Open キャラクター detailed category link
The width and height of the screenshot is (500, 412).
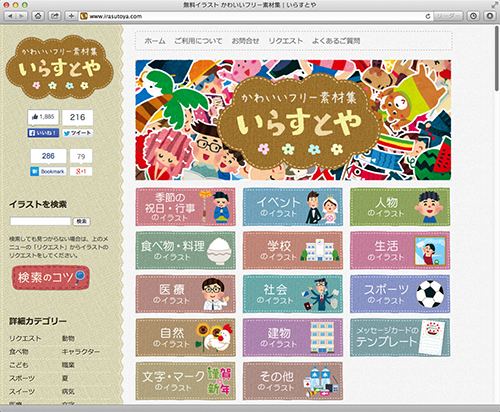coord(81,352)
